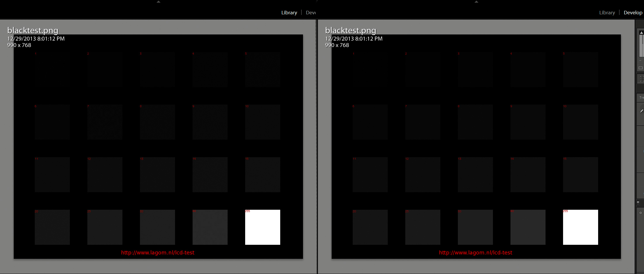This screenshot has height=274, width=644.
Task: Click lagom.nl lcd-test URL in left image
Action: tap(158, 253)
